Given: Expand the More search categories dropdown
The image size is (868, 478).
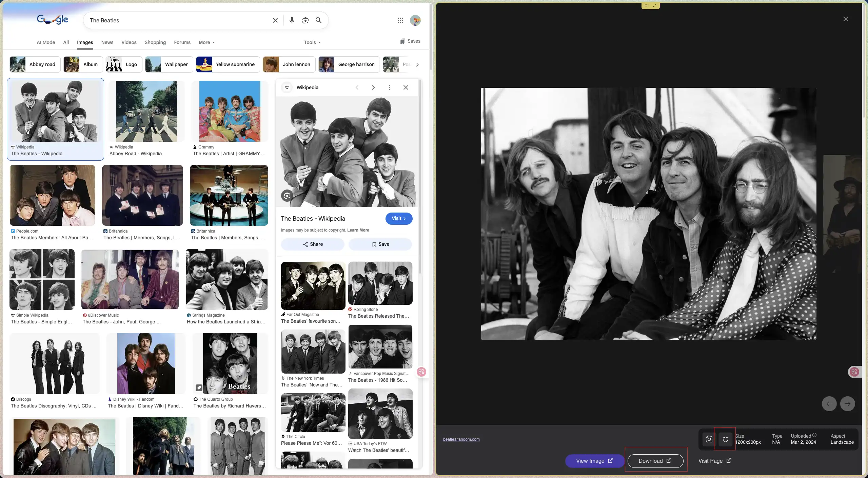Looking at the screenshot, I should pyautogui.click(x=206, y=42).
